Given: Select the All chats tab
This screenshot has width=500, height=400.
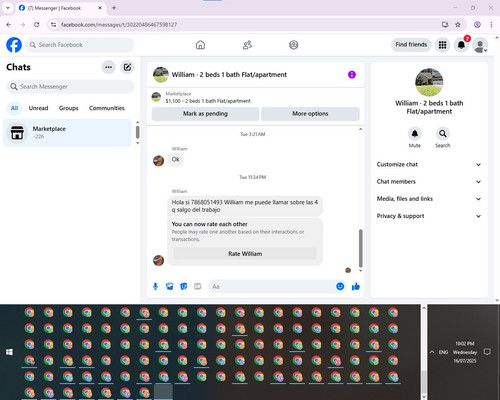Looking at the screenshot, I should (x=14, y=108).
